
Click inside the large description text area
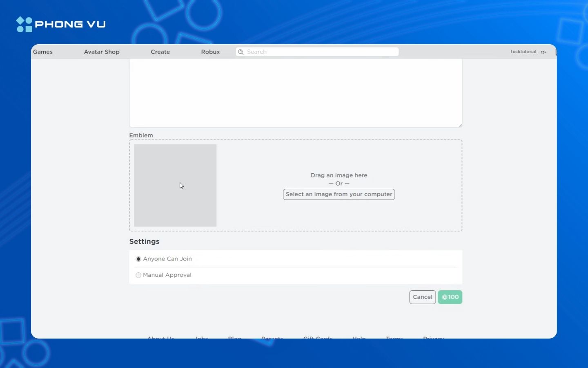click(x=296, y=92)
